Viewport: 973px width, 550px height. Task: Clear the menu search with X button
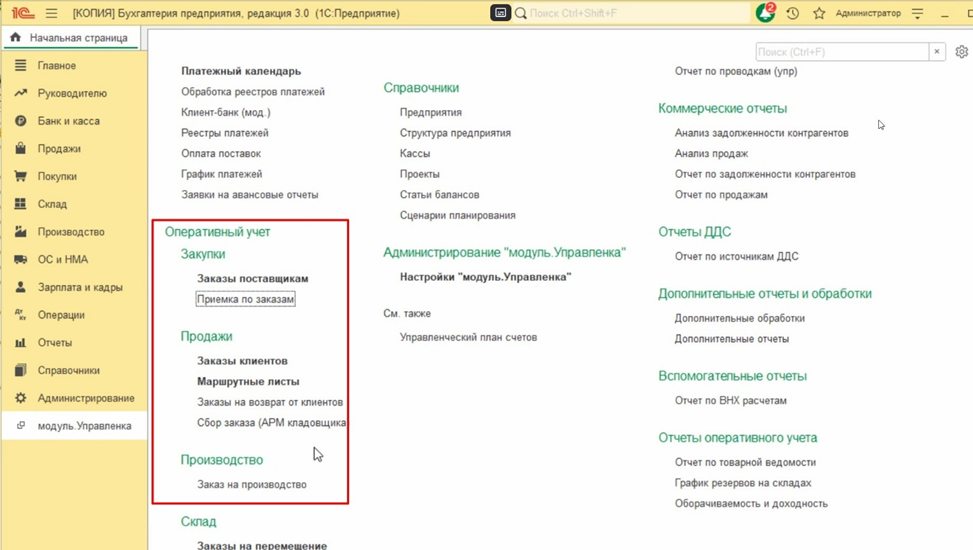936,52
